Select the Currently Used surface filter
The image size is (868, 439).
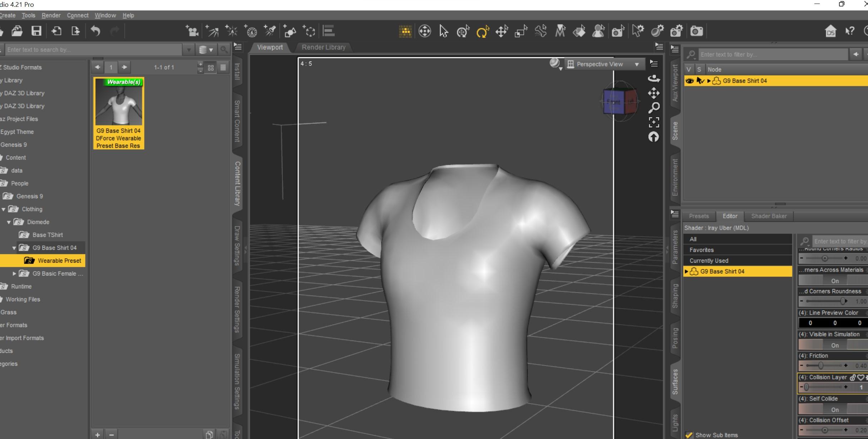click(709, 260)
